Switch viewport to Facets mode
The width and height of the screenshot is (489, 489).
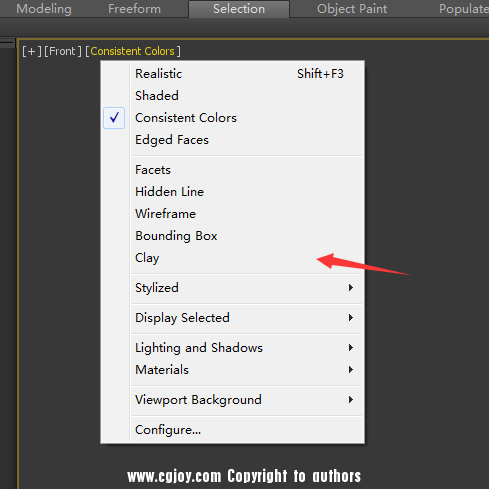pyautogui.click(x=247, y=170)
